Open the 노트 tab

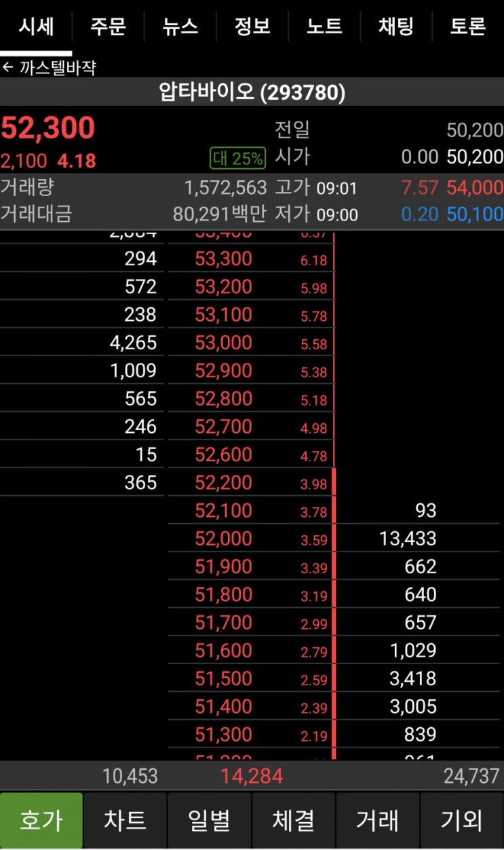point(324,26)
